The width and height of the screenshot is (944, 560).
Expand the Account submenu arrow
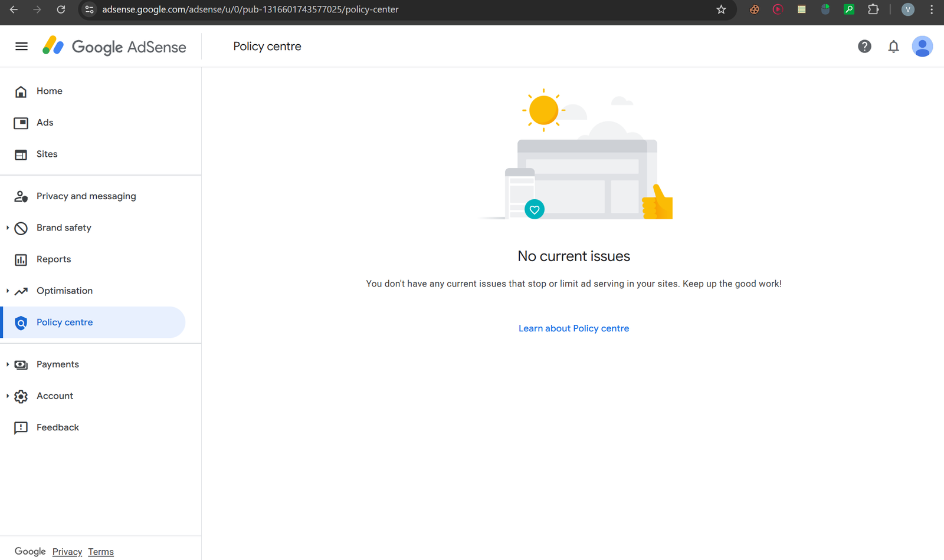click(x=8, y=396)
